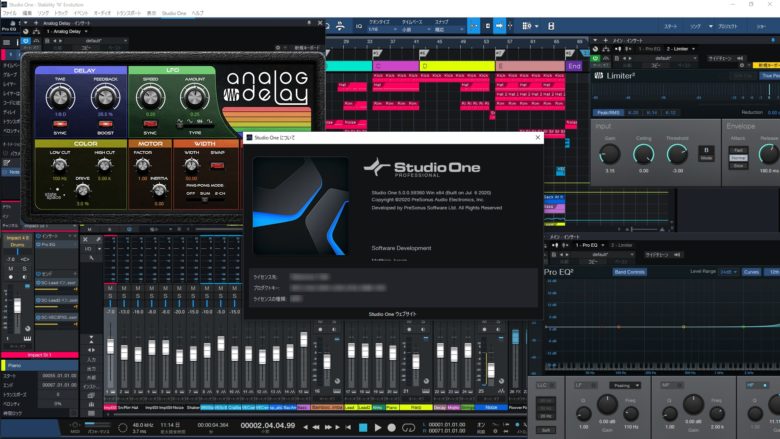Screen dimensions: 780x439
Task: Open the Studio One ウェブサイト link
Action: [x=392, y=314]
